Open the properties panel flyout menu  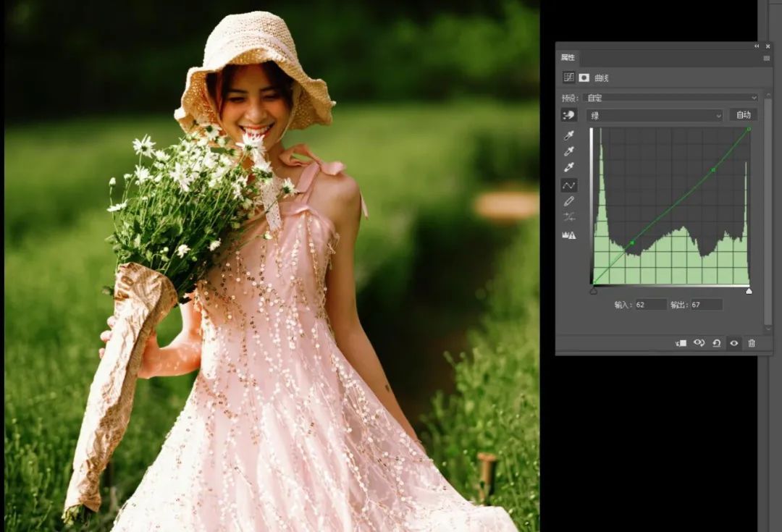[767, 59]
